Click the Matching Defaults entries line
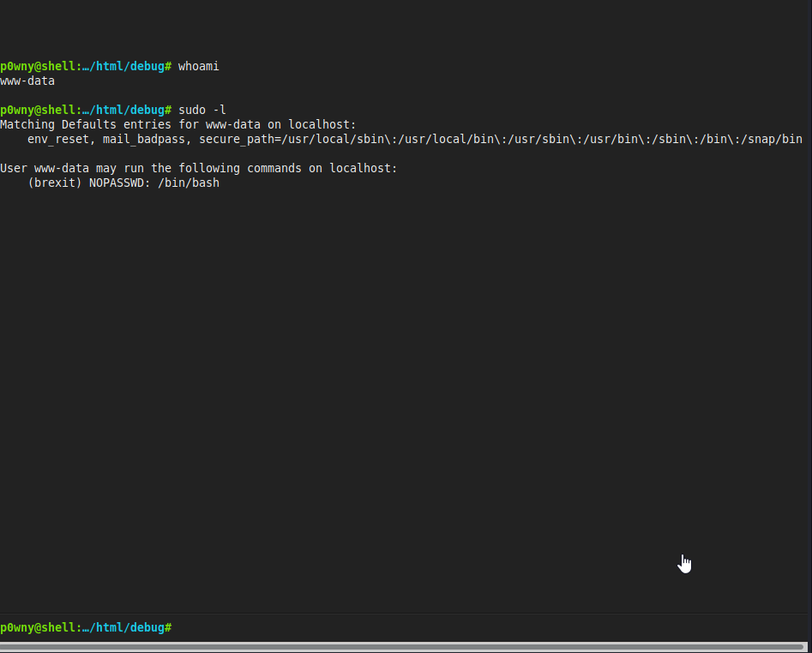Image resolution: width=812 pixels, height=653 pixels. [177, 124]
